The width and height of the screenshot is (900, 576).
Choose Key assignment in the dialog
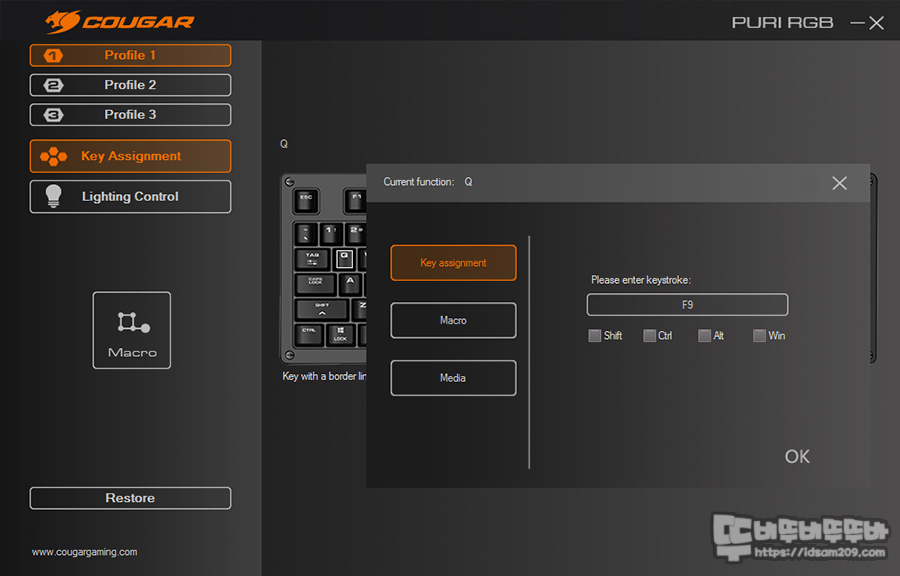453,263
